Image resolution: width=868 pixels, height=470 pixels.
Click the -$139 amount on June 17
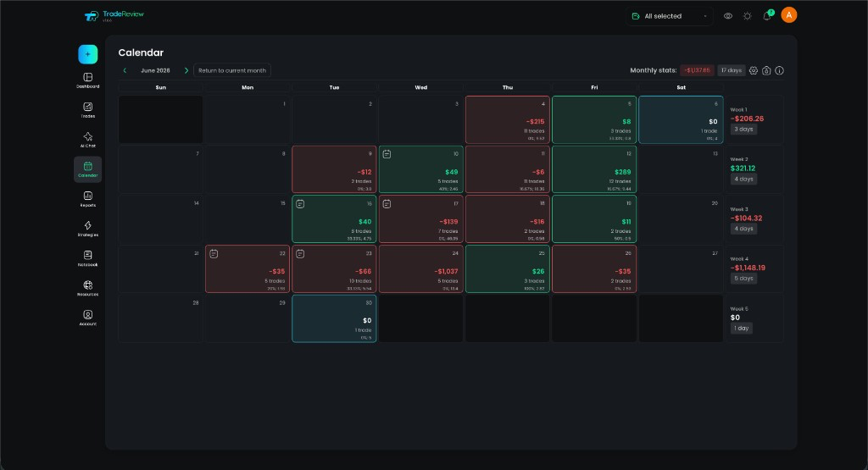449,222
